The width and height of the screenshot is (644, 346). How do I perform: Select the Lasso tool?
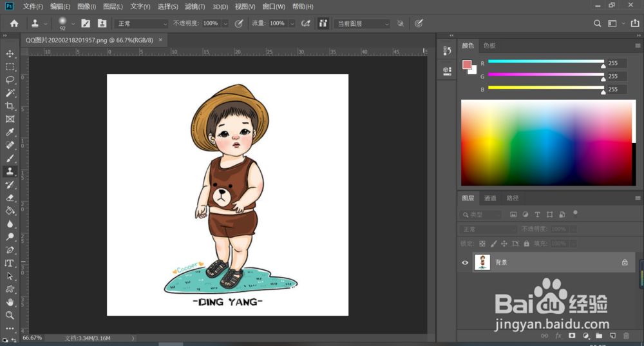(10, 80)
